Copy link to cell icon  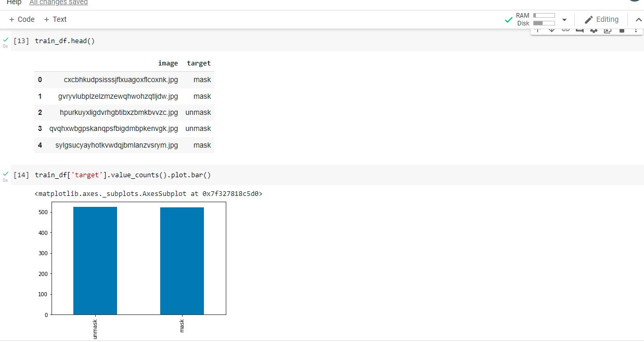[566, 30]
